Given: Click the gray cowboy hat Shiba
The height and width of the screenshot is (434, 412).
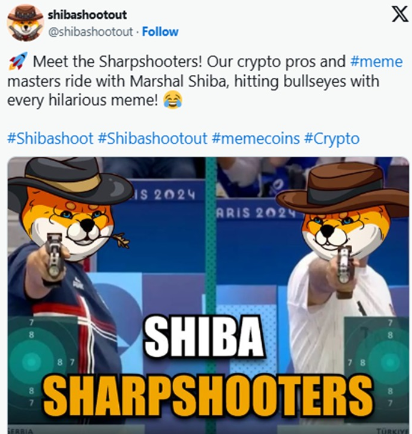Looking at the screenshot, I should tap(71, 205).
